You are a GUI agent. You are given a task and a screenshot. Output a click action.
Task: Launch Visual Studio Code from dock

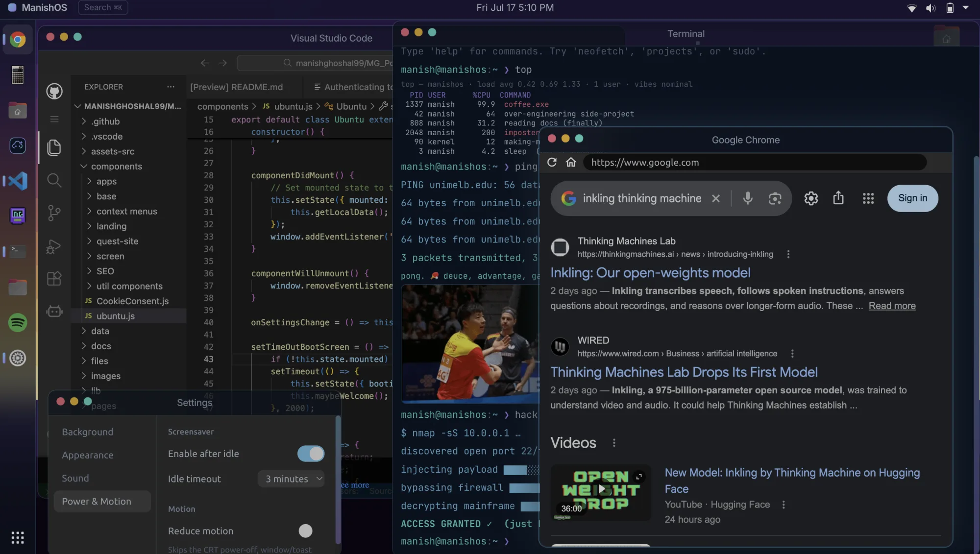18,181
